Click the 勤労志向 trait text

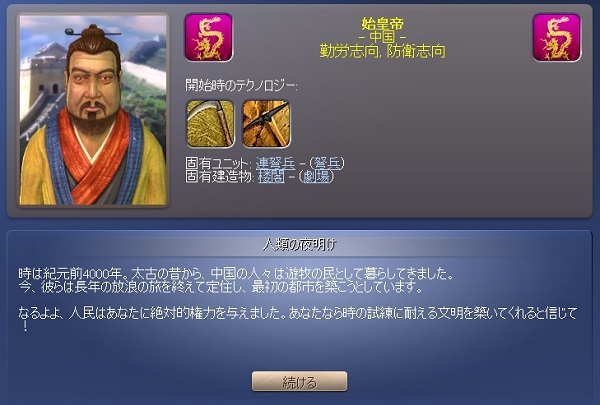348,51
